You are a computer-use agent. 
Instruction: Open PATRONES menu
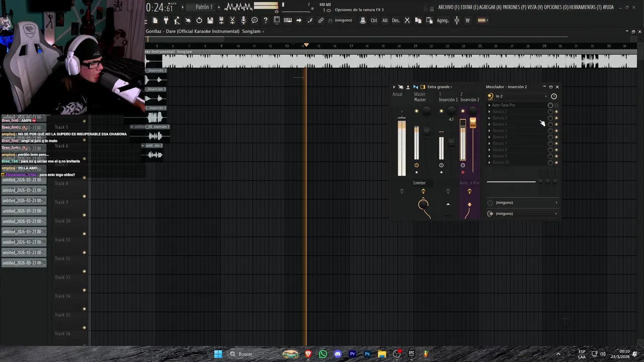514,8
